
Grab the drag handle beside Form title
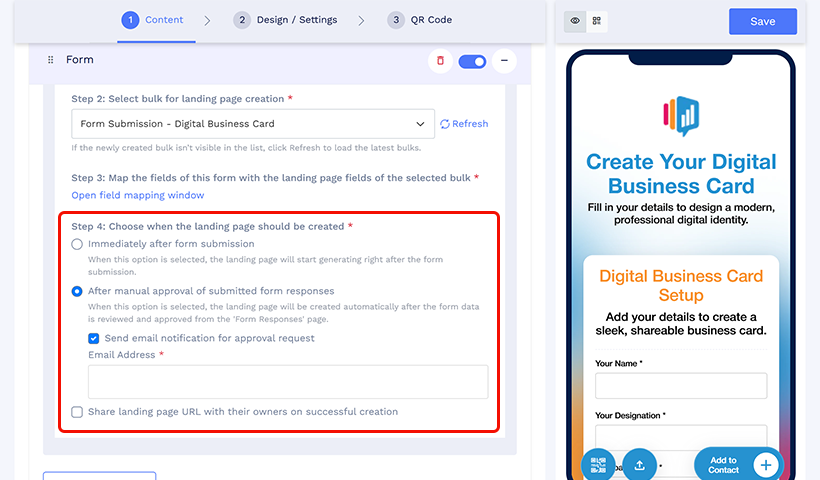(51, 60)
